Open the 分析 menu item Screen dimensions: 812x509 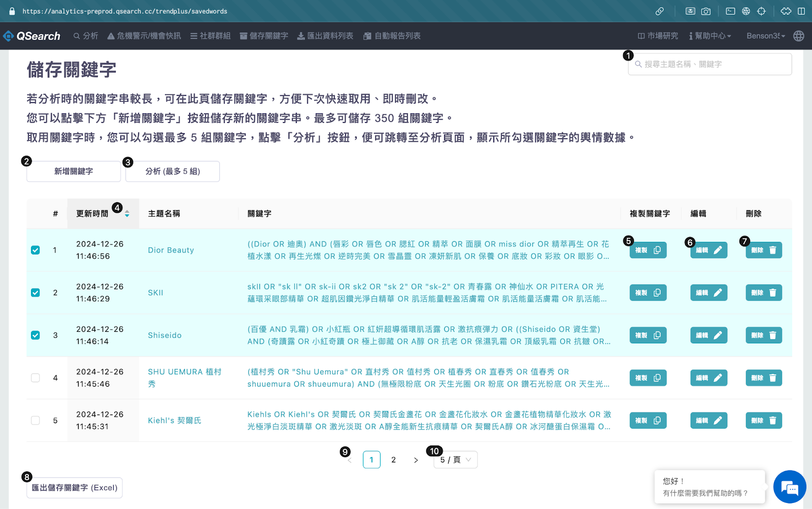pos(86,36)
